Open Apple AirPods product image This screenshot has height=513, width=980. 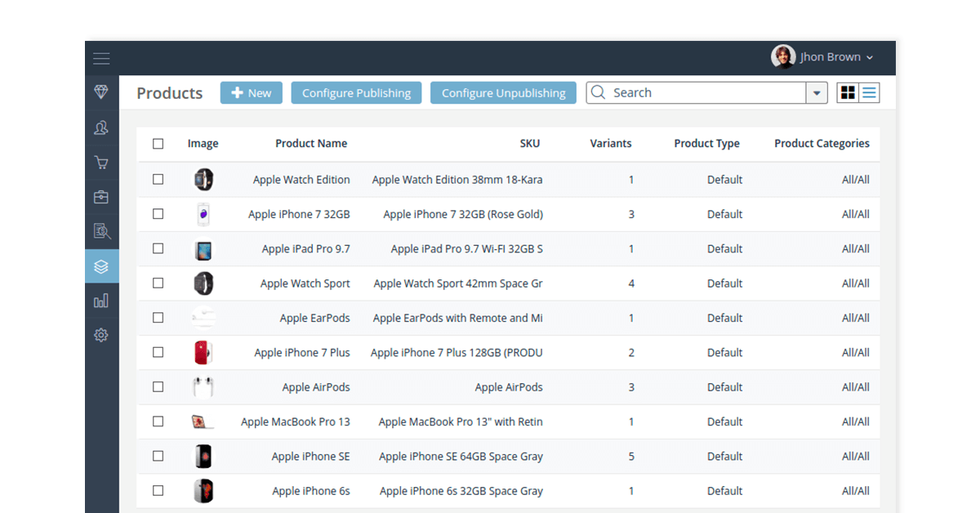(203, 387)
